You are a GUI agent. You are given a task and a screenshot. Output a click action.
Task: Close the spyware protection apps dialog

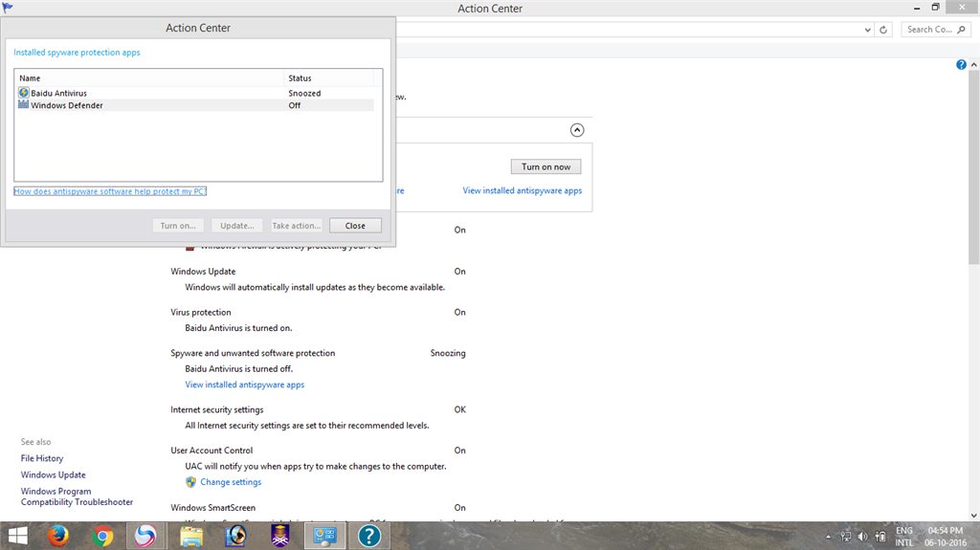pos(355,226)
